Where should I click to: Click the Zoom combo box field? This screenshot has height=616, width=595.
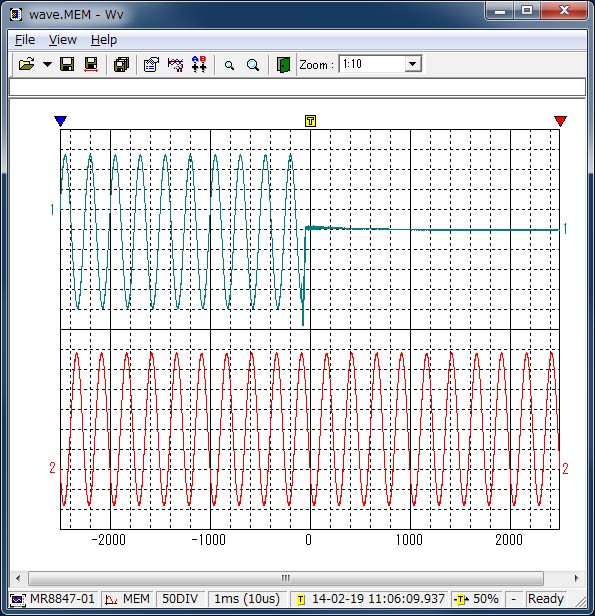click(x=380, y=64)
